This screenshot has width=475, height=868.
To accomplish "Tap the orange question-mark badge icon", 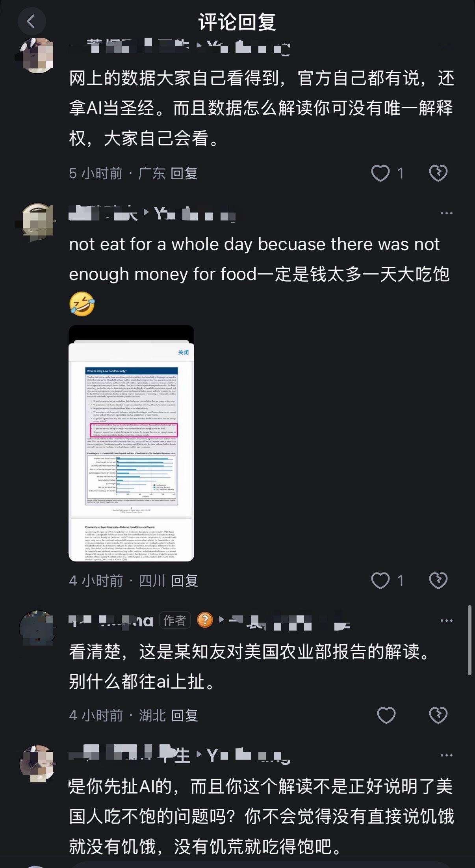I will click(x=205, y=620).
